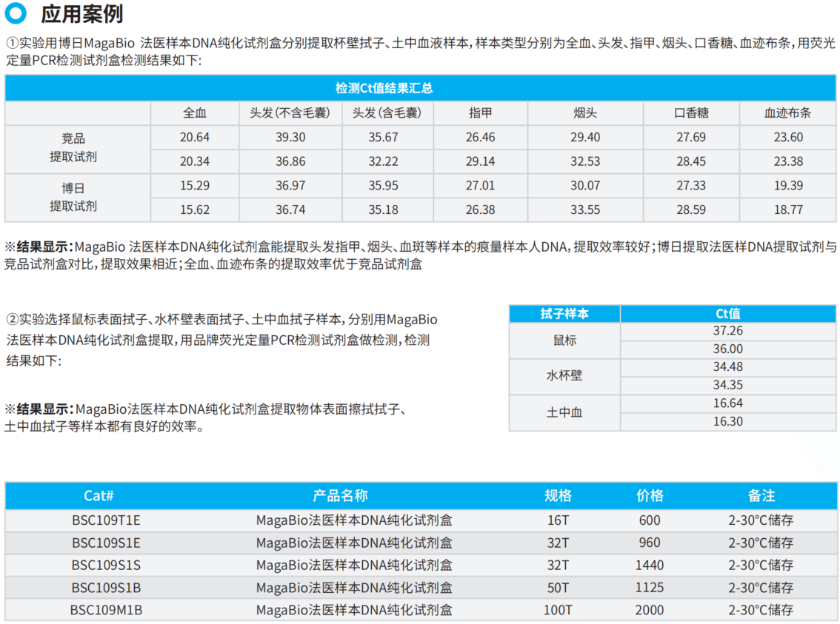
Task: Click the 土中血 sample row label
Action: coord(564,412)
